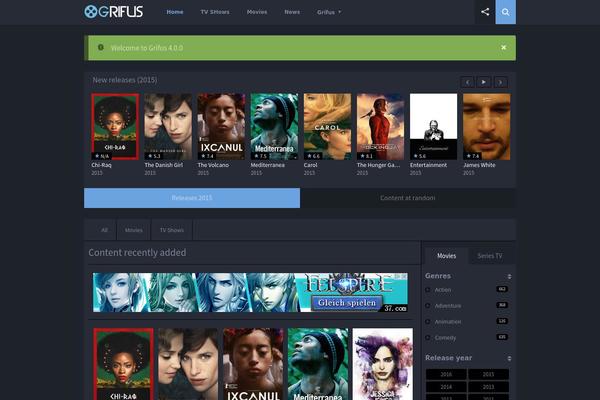Select the Action genre radio
The width and height of the screenshot is (600, 400).
coord(428,290)
